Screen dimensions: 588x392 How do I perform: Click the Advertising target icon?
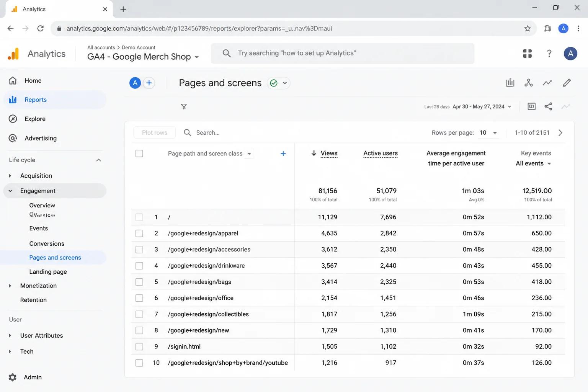coord(13,138)
